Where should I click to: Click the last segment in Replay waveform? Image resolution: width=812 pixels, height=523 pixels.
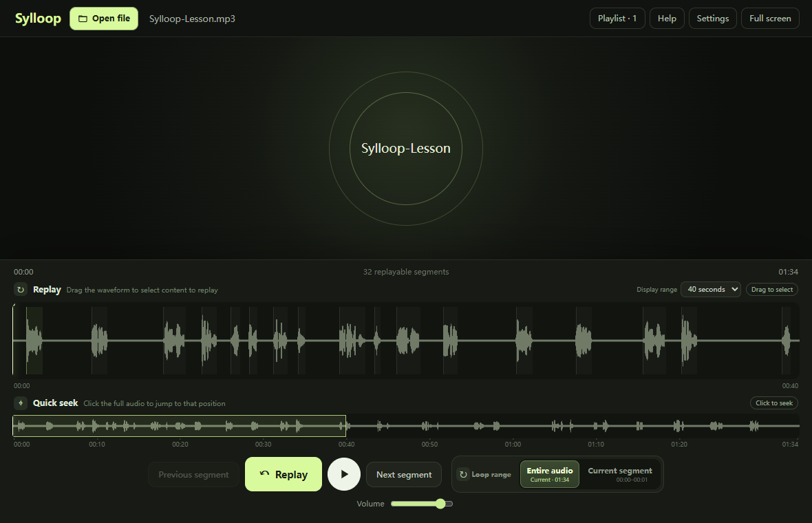[786, 341]
